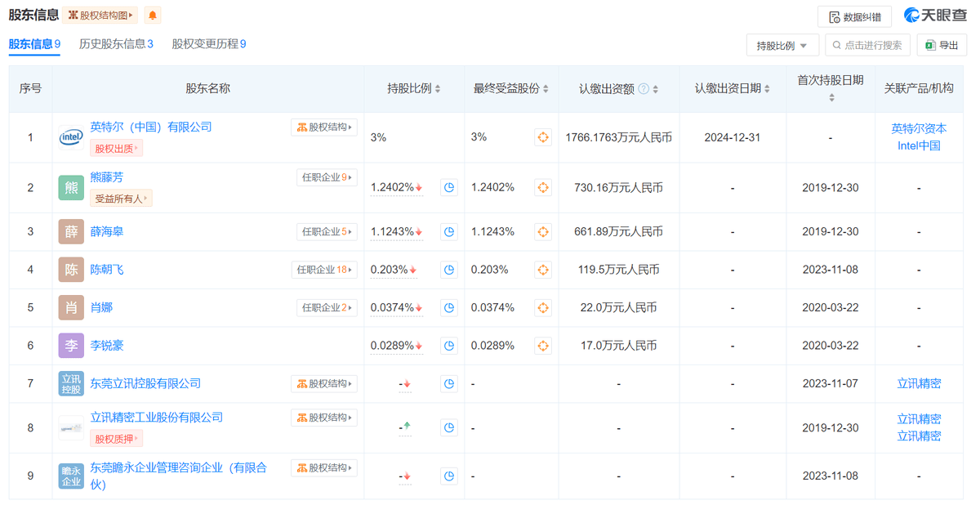Viewport: 980px width, 514px height.
Task: Sort by 持股比例 column header
Action: coord(414,88)
